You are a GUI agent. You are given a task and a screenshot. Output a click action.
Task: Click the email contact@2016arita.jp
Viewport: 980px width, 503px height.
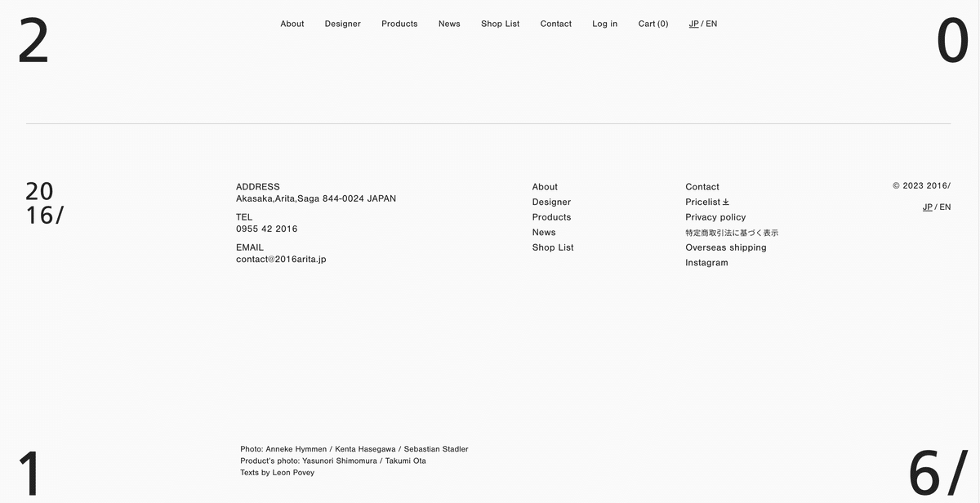tap(281, 260)
